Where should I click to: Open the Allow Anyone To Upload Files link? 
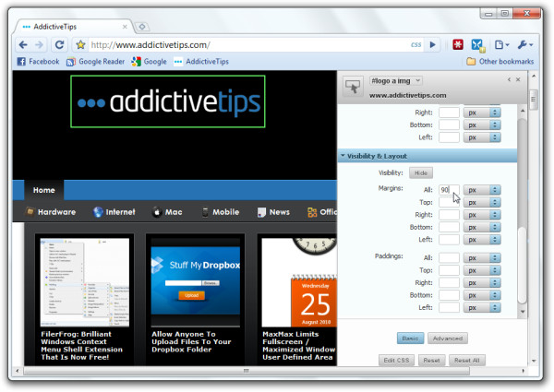click(191, 341)
